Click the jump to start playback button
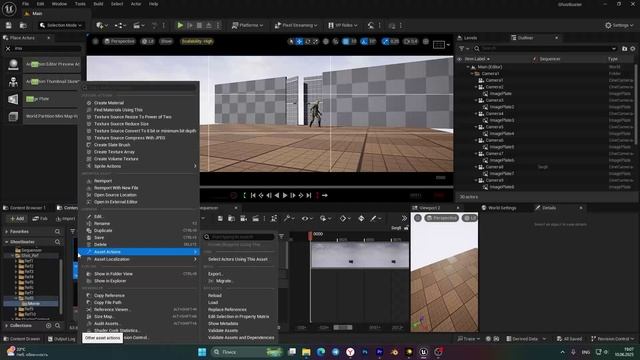Screen dimensions: 640x360 [253, 196]
